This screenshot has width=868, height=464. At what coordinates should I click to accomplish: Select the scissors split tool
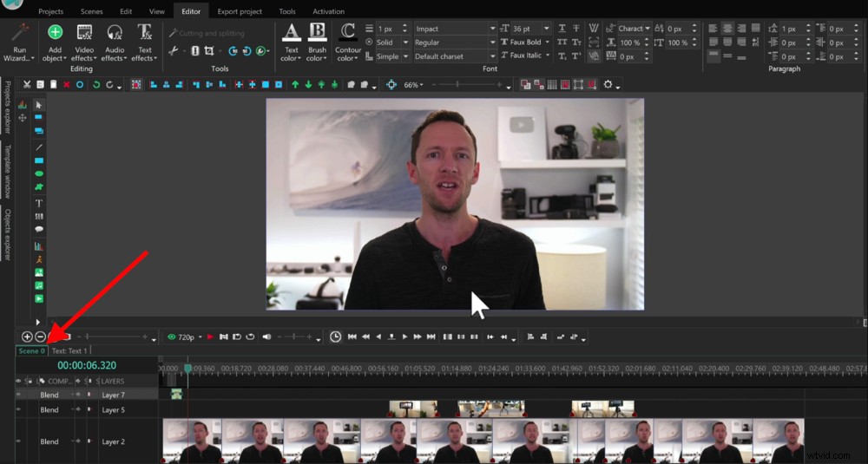pos(173,51)
